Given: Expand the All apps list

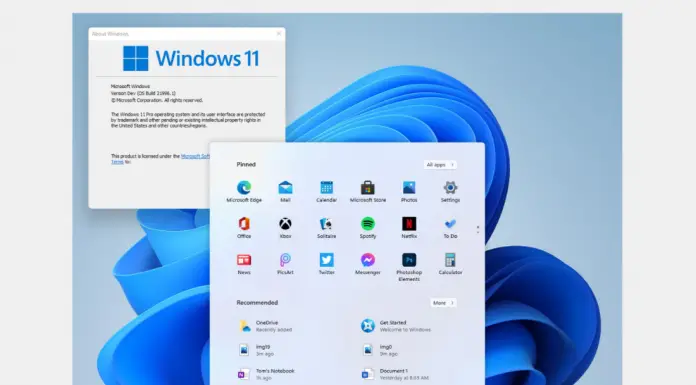Looking at the screenshot, I should [440, 165].
